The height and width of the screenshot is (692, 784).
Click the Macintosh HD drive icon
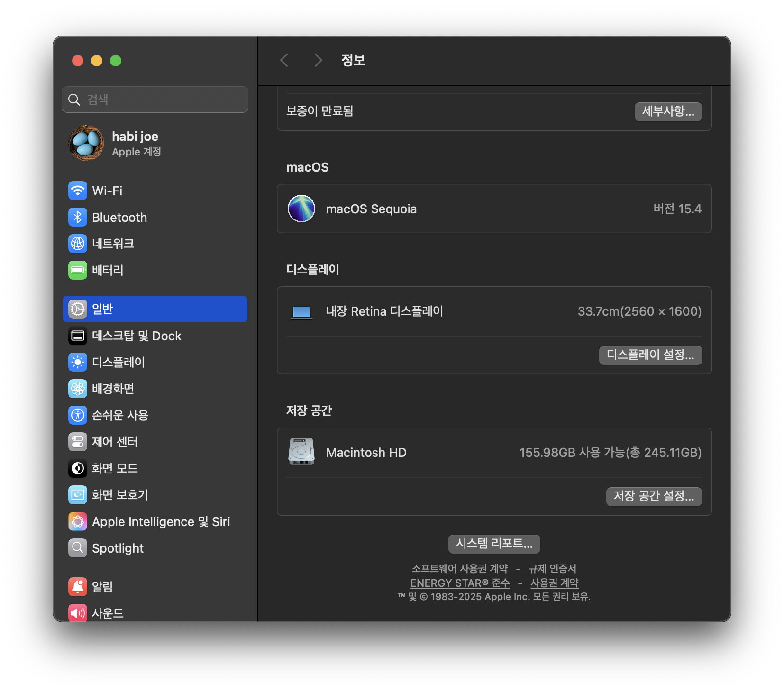(301, 452)
